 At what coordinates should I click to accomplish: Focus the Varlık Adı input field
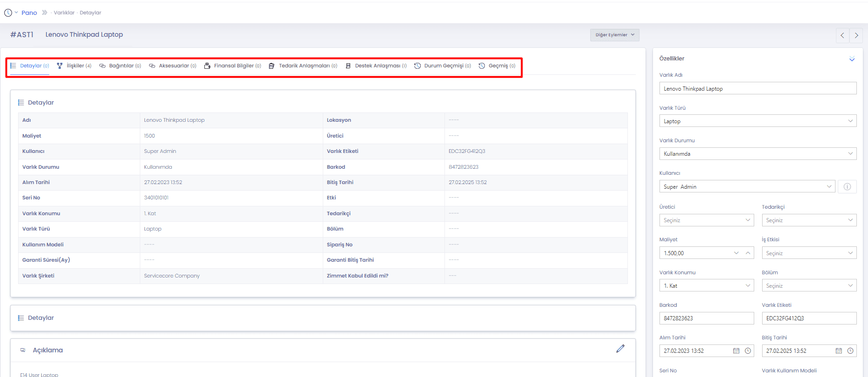(758, 88)
